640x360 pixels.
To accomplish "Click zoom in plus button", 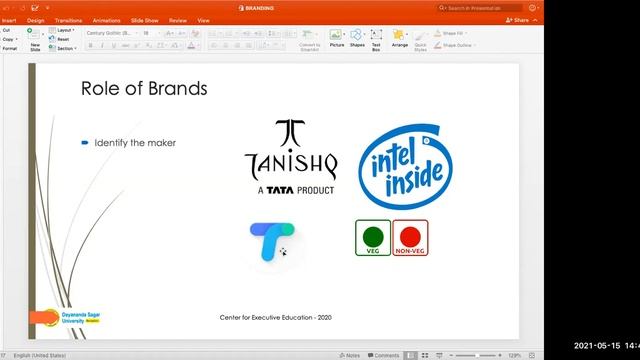I will (500, 356).
